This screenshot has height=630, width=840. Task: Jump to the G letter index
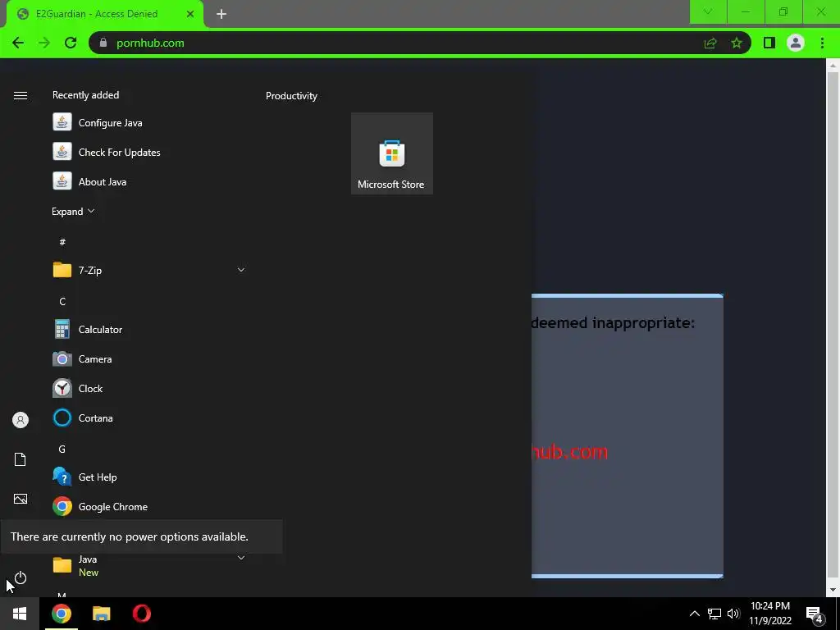[x=62, y=449]
